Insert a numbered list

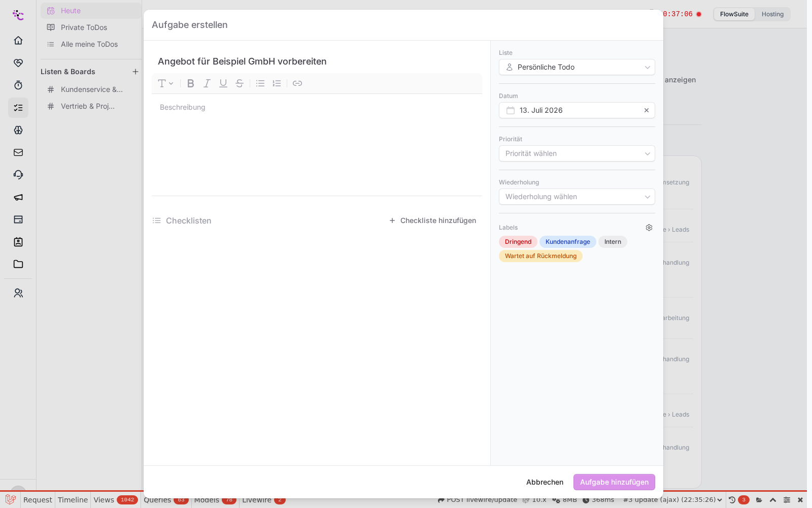(x=277, y=83)
